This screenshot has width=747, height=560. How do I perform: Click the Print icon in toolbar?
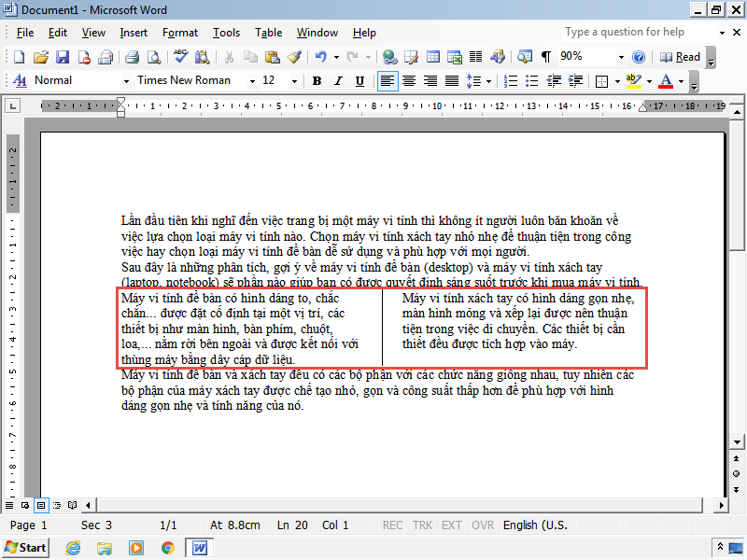[x=132, y=57]
